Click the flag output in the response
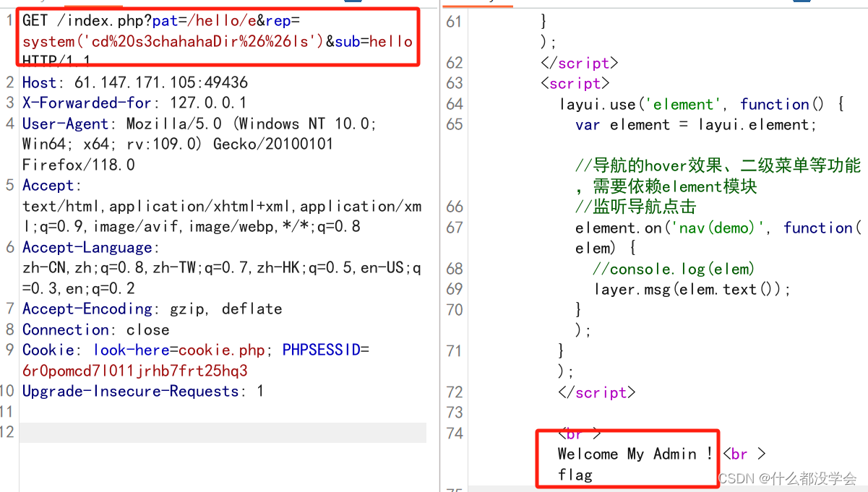This screenshot has height=492, width=868. [x=575, y=475]
